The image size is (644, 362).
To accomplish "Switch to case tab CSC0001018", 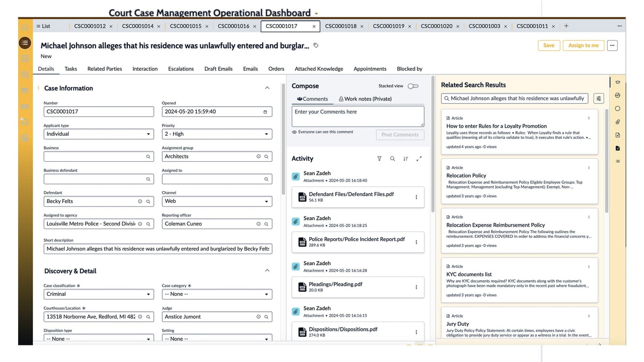I will [341, 26].
